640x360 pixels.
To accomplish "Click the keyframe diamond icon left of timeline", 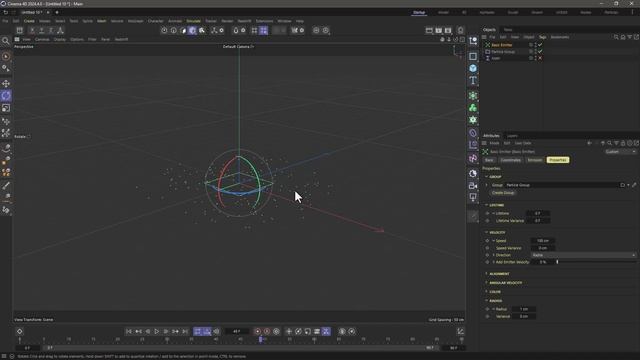I will (x=19, y=331).
